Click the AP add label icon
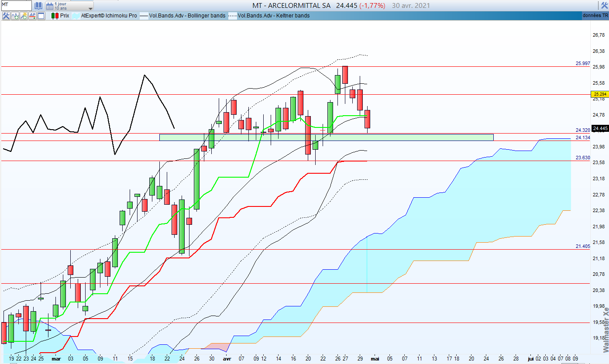The image size is (609, 364). pos(32,16)
